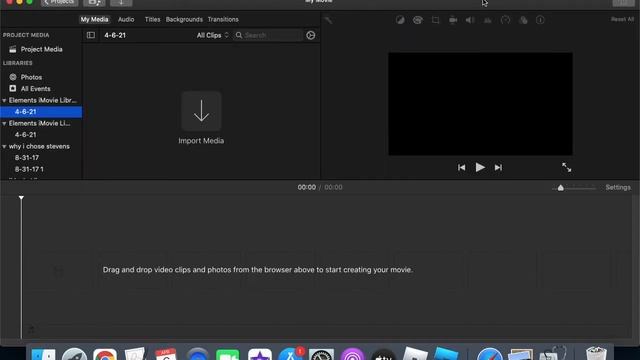Open the Stabilization camera icon
Image resolution: width=640 pixels, height=360 pixels.
(x=453, y=20)
